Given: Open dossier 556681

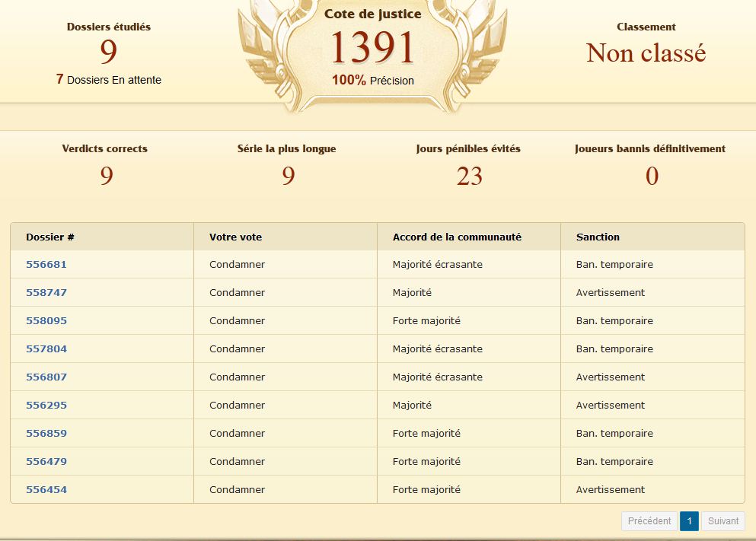Looking at the screenshot, I should pyautogui.click(x=46, y=265).
